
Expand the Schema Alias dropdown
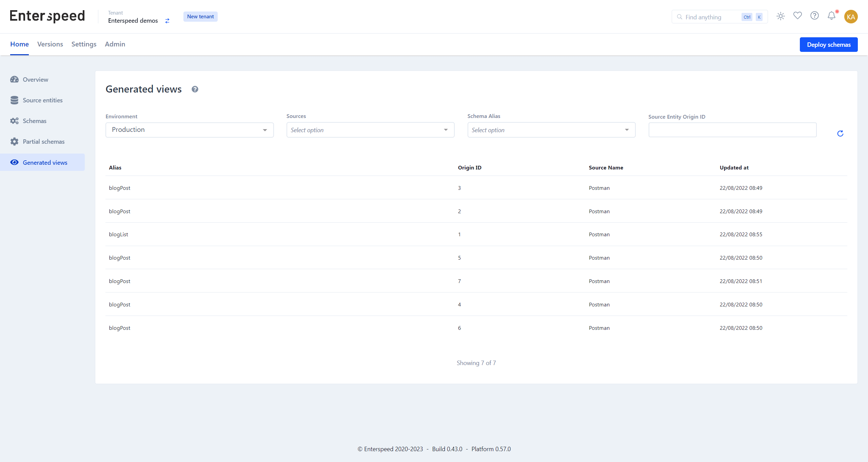(x=551, y=130)
